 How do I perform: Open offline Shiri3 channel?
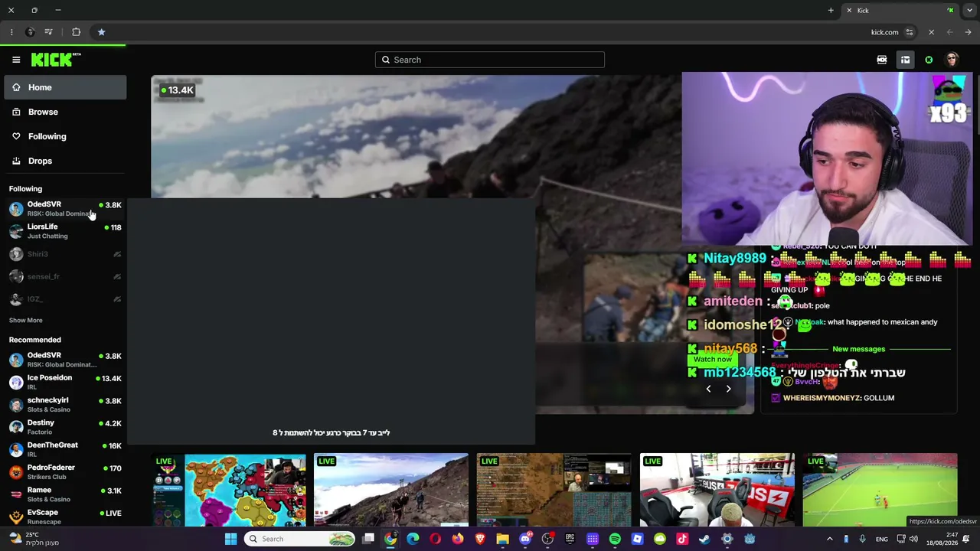point(65,254)
